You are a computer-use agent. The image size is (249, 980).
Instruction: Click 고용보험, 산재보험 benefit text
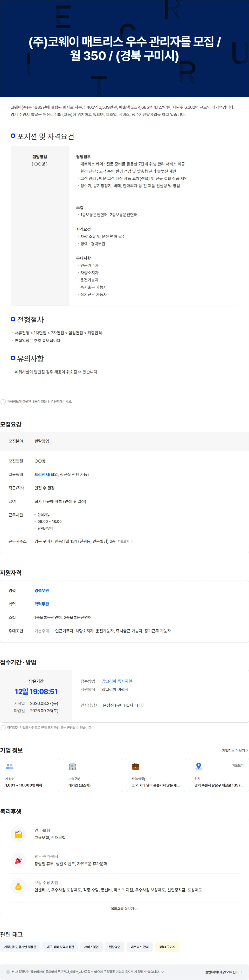coord(50,838)
